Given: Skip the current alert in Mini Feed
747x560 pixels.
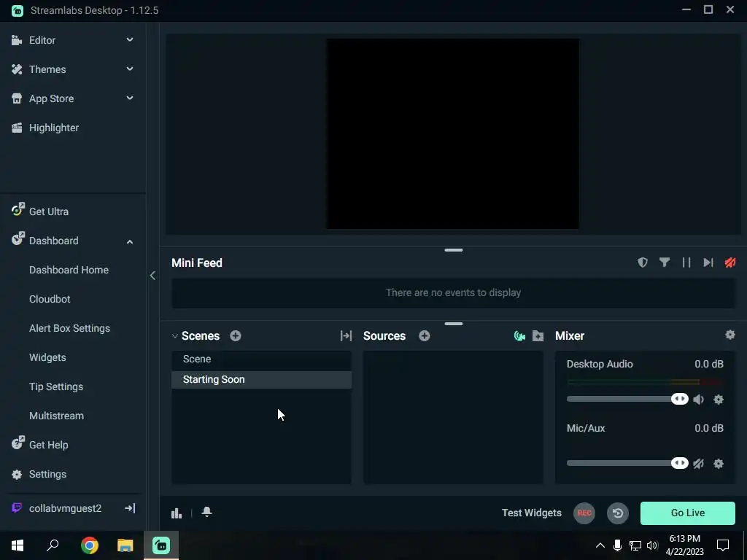Looking at the screenshot, I should [708, 262].
